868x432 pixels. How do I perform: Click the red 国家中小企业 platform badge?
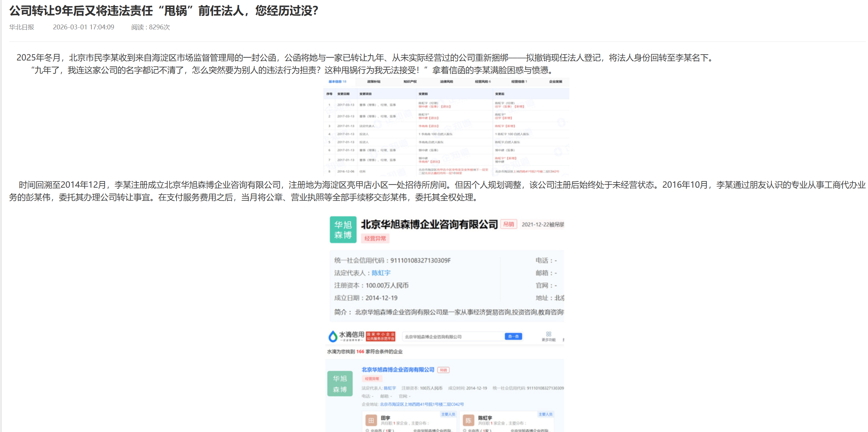coord(380,336)
